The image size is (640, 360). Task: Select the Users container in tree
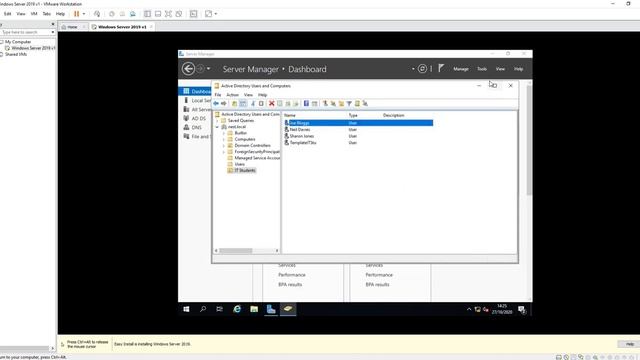point(240,164)
